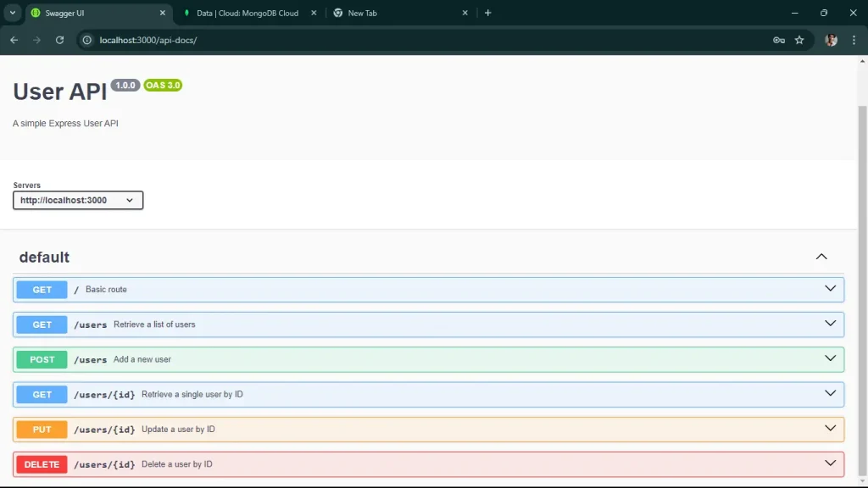Click the PUT badge on /users/{id}
The width and height of the screenshot is (868, 488).
(41, 429)
